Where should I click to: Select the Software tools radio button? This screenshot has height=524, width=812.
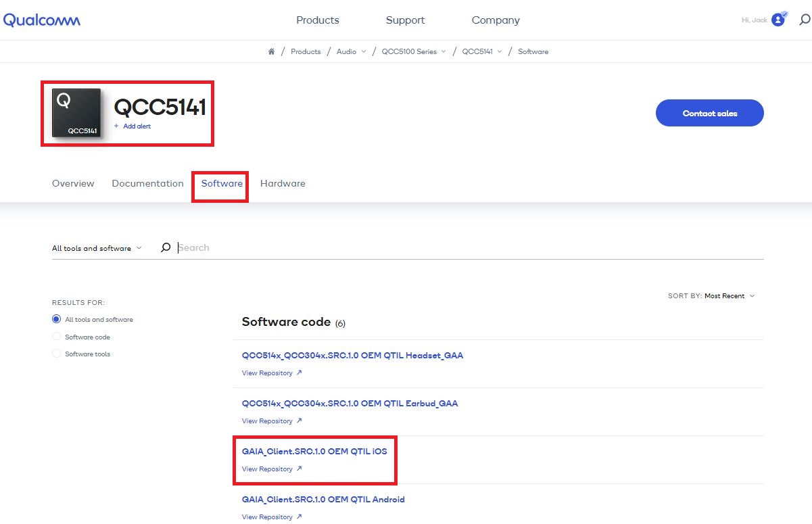point(57,354)
